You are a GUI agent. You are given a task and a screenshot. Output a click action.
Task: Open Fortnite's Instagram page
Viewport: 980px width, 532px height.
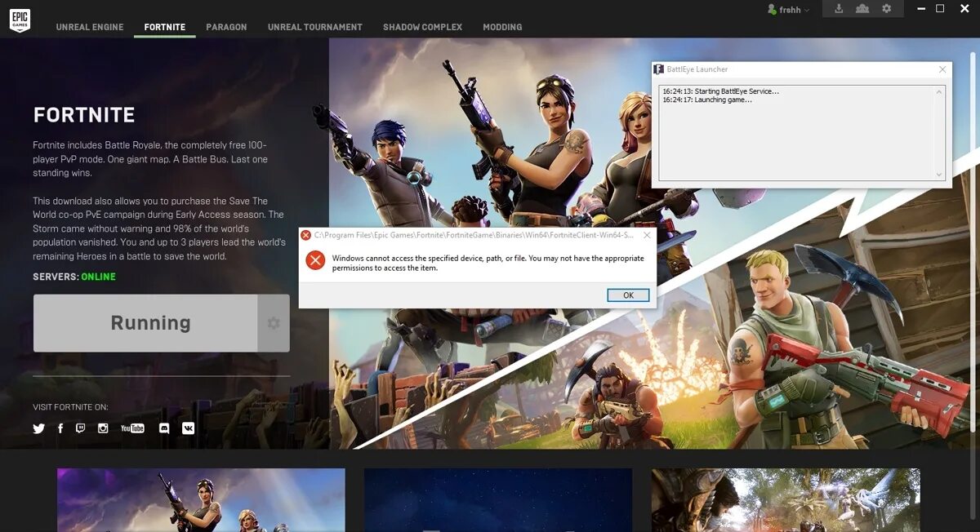coord(103,428)
